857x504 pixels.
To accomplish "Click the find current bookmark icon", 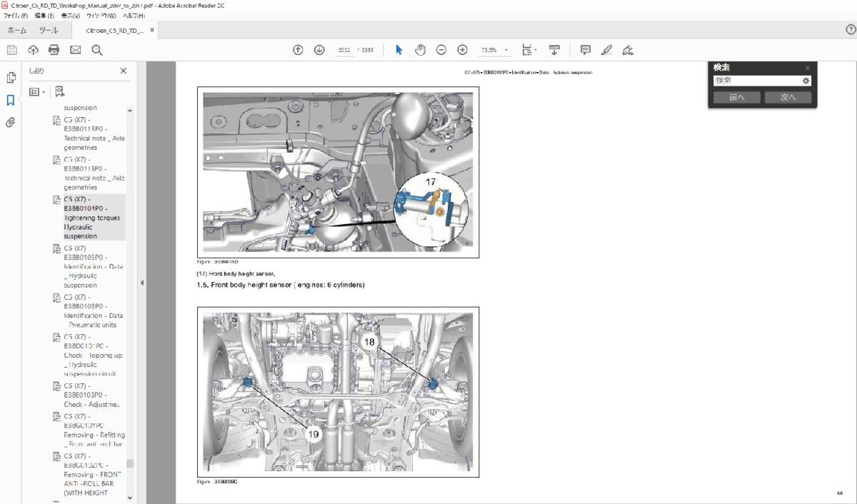I will click(59, 92).
